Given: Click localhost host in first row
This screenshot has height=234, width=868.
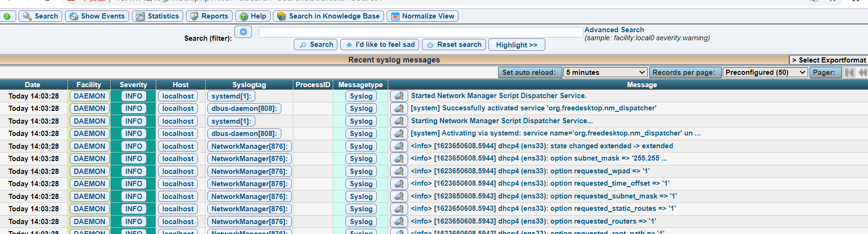Looking at the screenshot, I should 178,96.
